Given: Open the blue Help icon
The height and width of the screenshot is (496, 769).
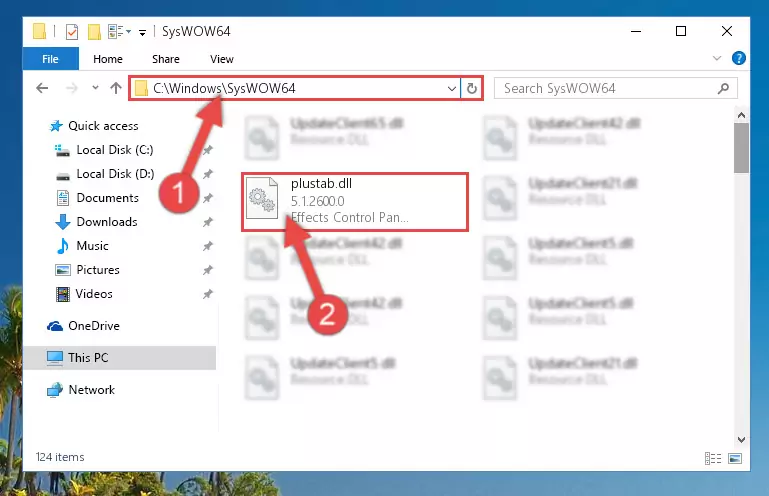Looking at the screenshot, I should click(739, 58).
